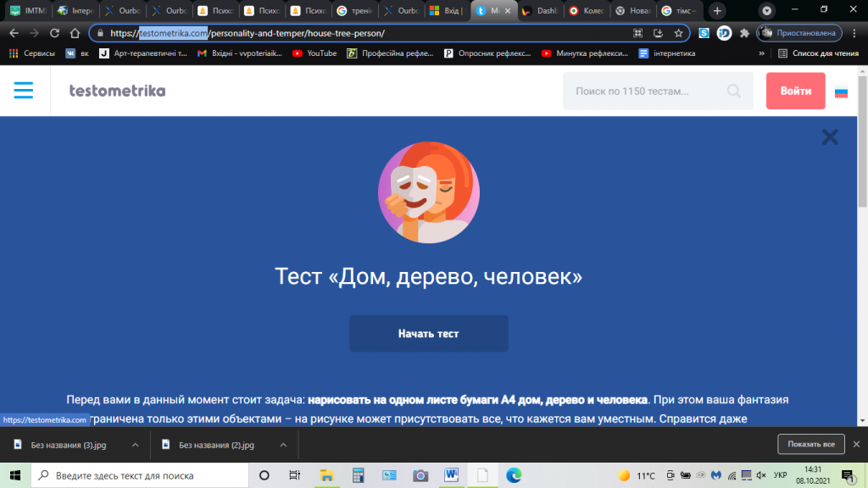The image size is (868, 488).
Task: Expand the bookmarks overflow chevron
Action: pos(760,53)
